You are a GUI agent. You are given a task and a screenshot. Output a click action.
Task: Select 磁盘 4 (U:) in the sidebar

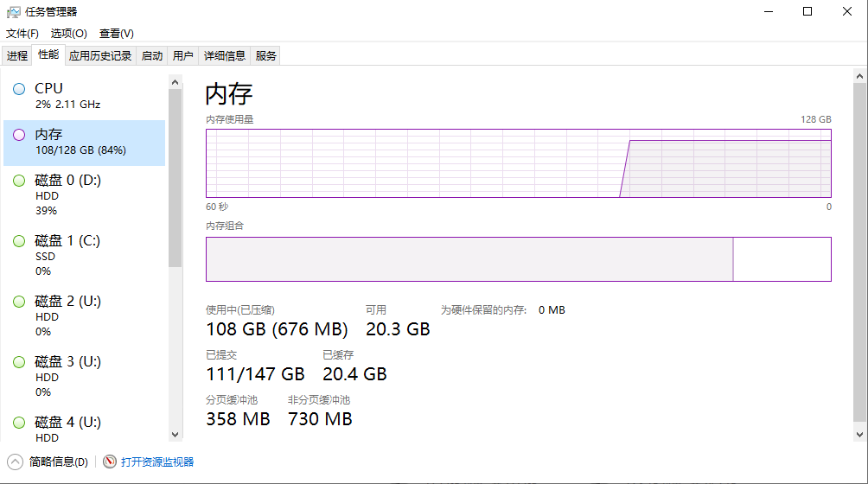click(x=84, y=428)
